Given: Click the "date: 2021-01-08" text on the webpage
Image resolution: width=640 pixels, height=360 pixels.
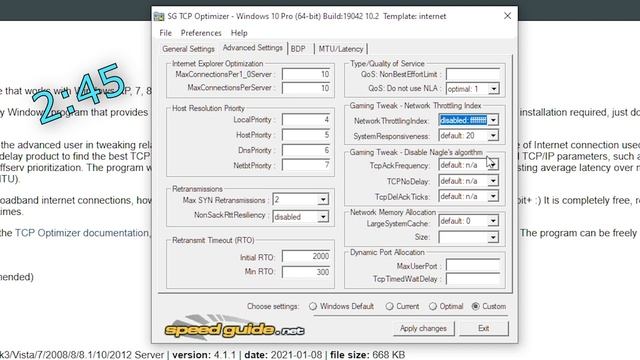Looking at the screenshot, I should tap(283, 355).
